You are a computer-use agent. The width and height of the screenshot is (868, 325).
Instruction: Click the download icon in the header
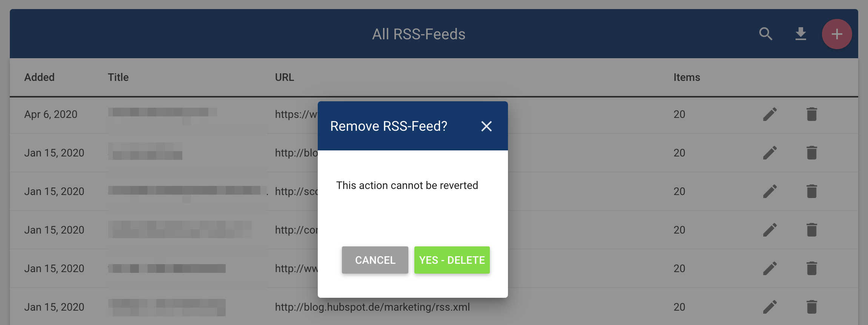point(800,34)
